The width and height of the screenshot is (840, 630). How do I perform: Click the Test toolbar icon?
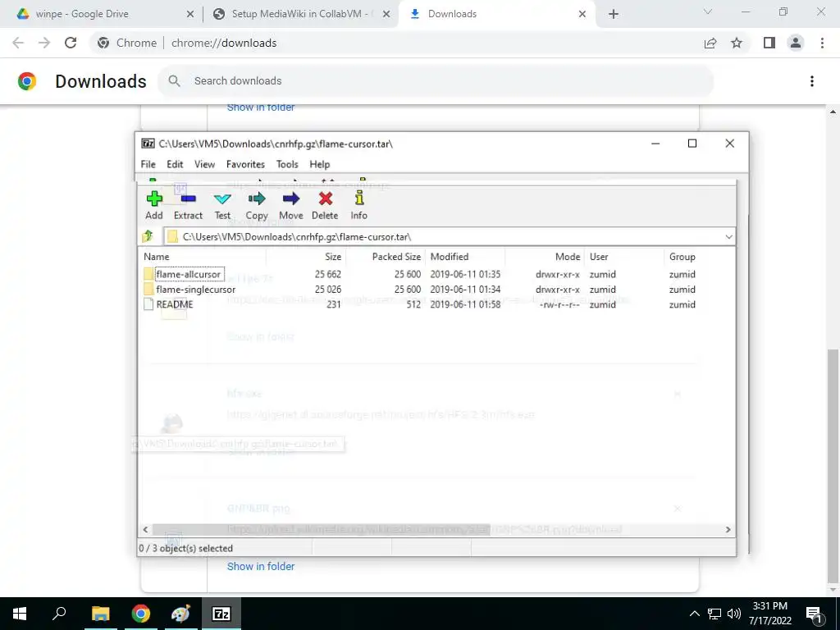222,205
